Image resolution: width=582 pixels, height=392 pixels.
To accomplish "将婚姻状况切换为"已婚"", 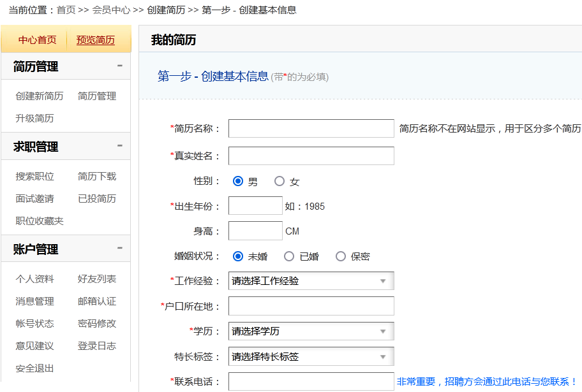I will coord(288,256).
